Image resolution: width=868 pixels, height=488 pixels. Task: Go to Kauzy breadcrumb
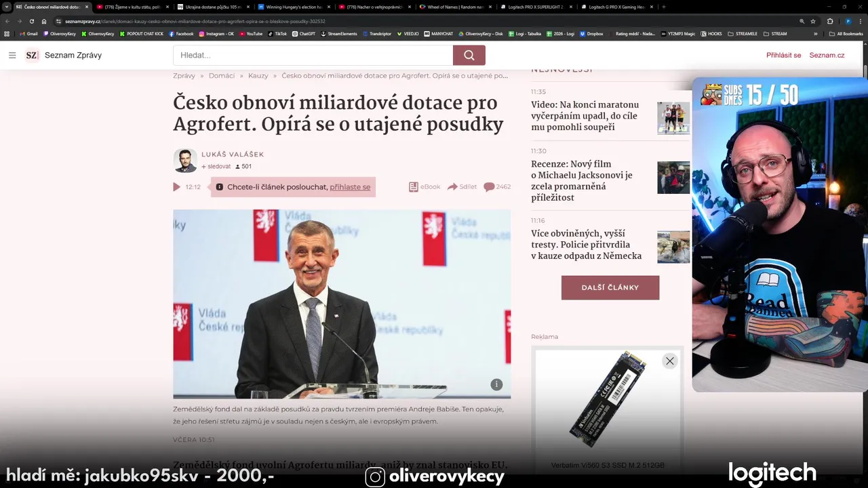coord(258,76)
